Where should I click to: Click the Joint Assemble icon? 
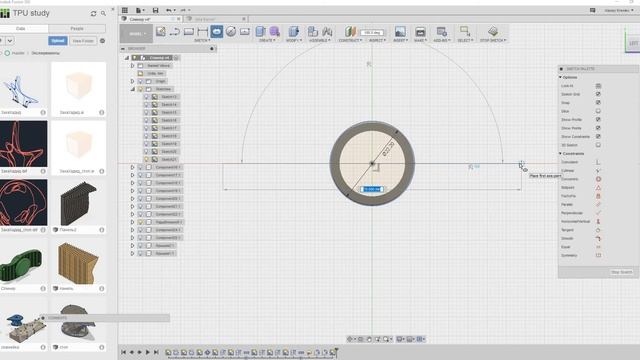(x=327, y=31)
